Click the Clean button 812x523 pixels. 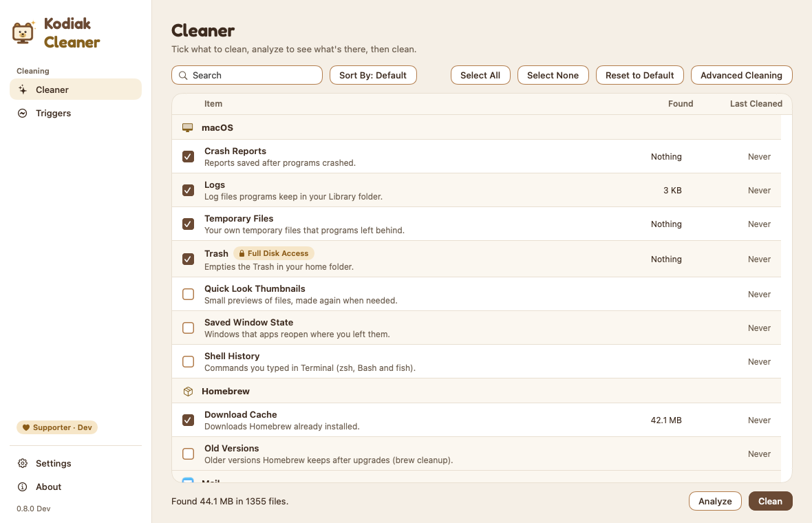point(770,501)
